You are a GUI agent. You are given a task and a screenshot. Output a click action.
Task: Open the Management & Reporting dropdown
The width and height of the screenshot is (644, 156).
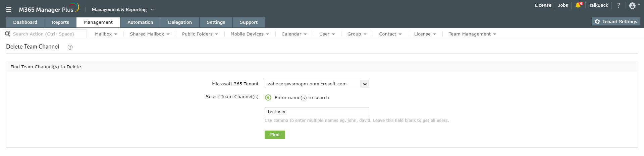click(122, 10)
